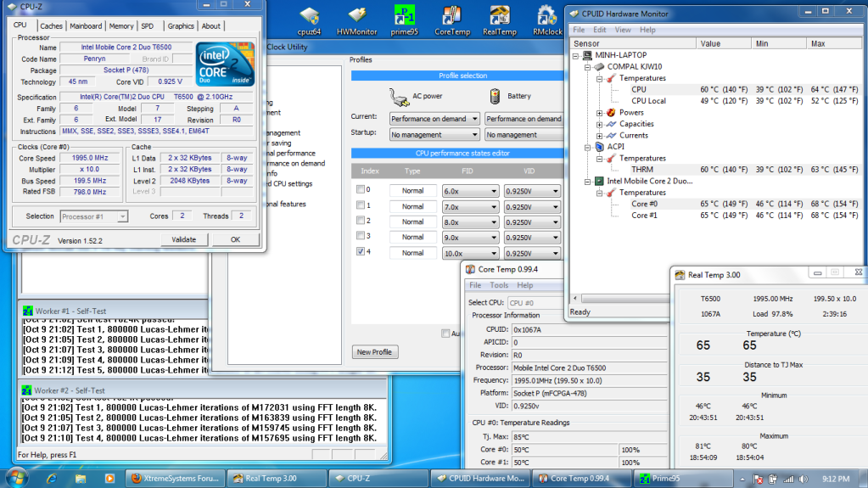
Task: Uncheck performance state index 4 checkbox
Action: (x=361, y=251)
